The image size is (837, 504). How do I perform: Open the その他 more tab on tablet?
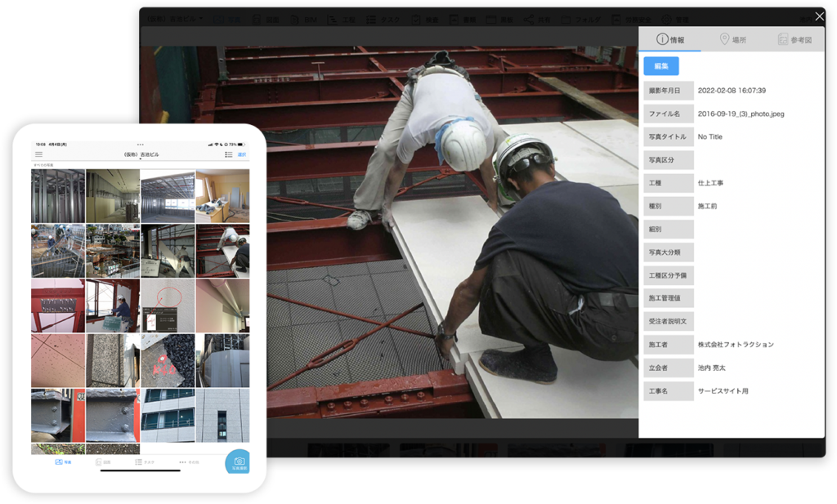click(189, 462)
